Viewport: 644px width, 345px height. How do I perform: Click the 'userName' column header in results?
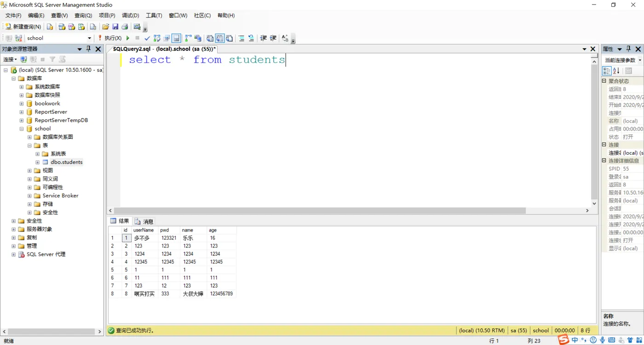[x=144, y=230]
